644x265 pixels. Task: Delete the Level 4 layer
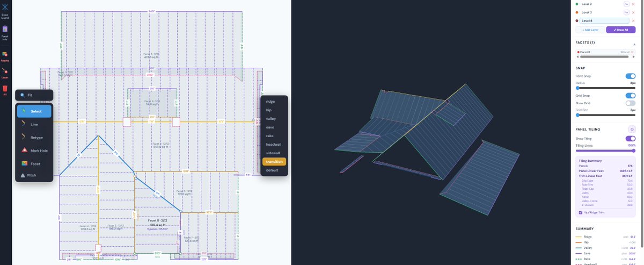pyautogui.click(x=633, y=20)
